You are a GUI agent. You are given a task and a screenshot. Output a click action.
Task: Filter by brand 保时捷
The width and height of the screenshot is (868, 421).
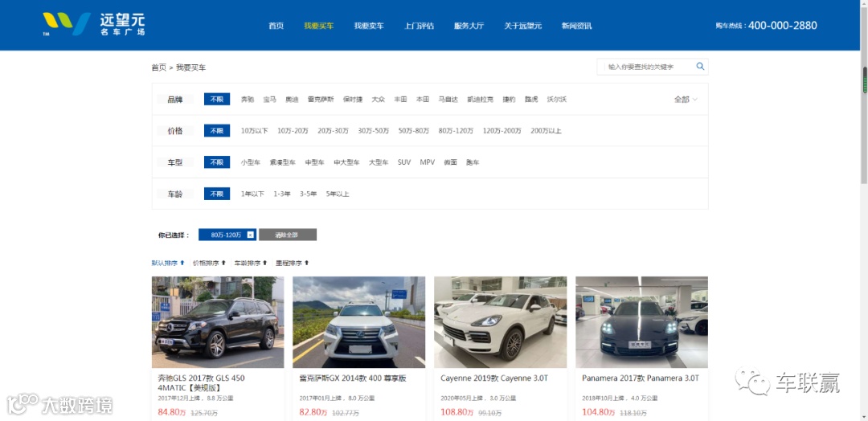point(353,100)
